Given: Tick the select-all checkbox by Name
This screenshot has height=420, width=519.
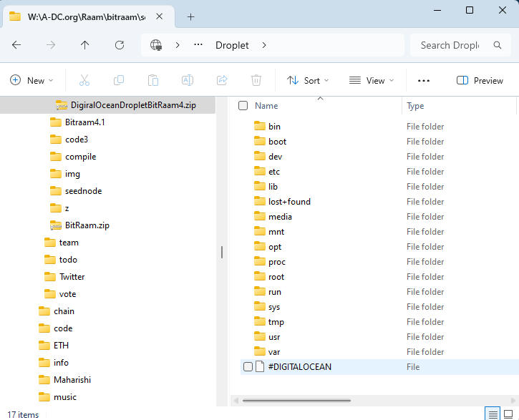Looking at the screenshot, I should pyautogui.click(x=243, y=105).
